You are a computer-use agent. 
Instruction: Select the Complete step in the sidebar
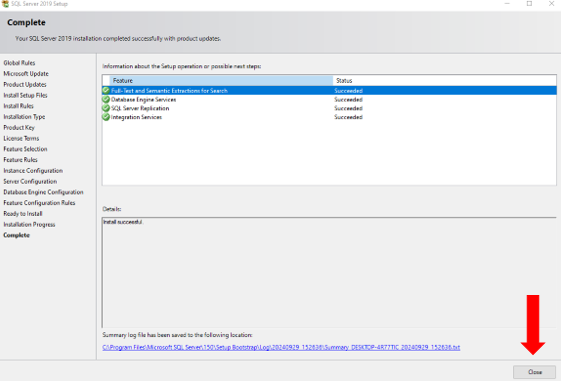[x=16, y=235]
